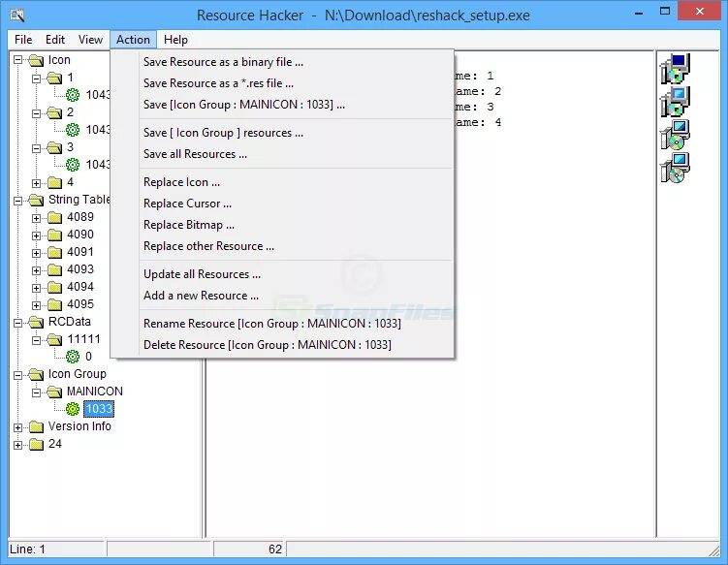Click the 62 value in status bar
Screen dimensions: 728x565
tap(275, 549)
